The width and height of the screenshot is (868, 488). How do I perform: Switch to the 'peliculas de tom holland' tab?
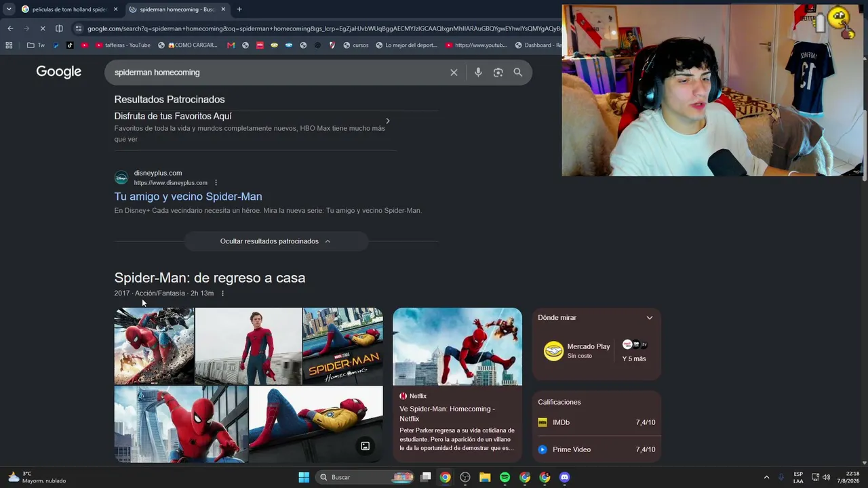pyautogui.click(x=69, y=9)
